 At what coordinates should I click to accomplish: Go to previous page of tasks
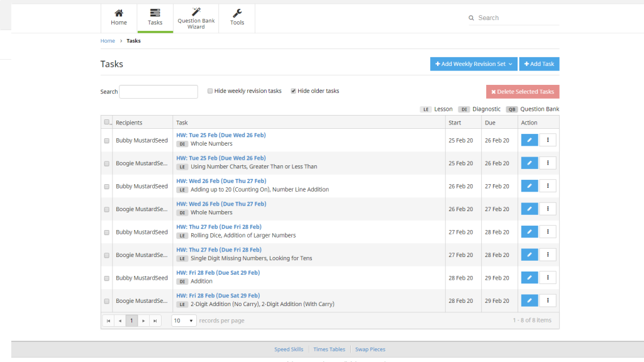point(120,321)
